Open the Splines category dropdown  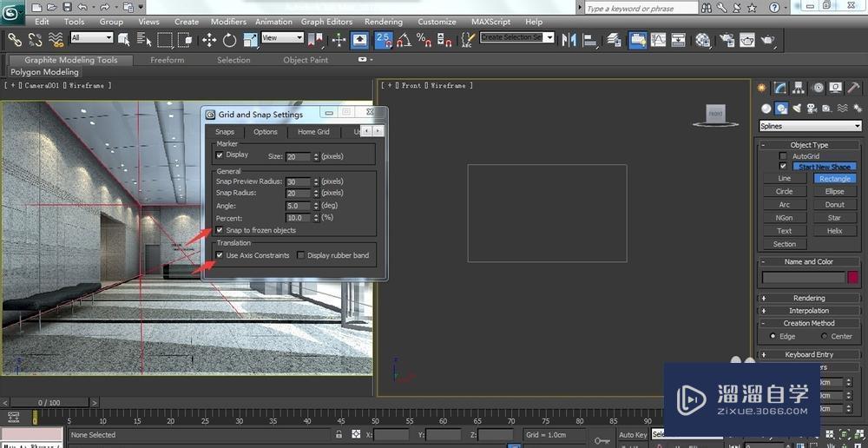pyautogui.click(x=811, y=126)
